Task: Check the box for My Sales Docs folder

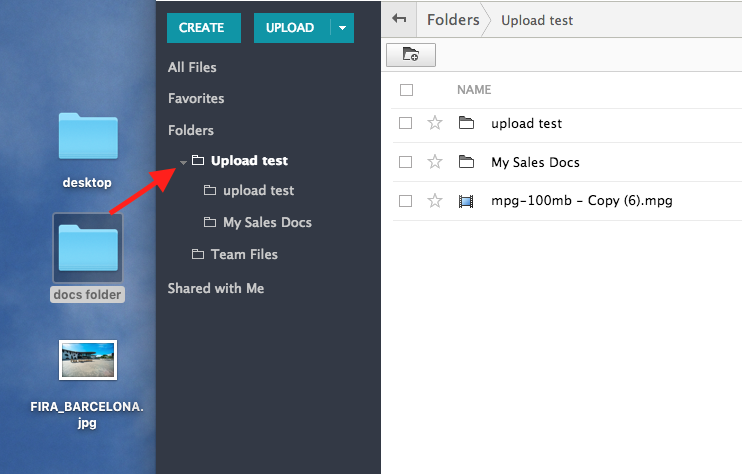Action: [x=405, y=162]
